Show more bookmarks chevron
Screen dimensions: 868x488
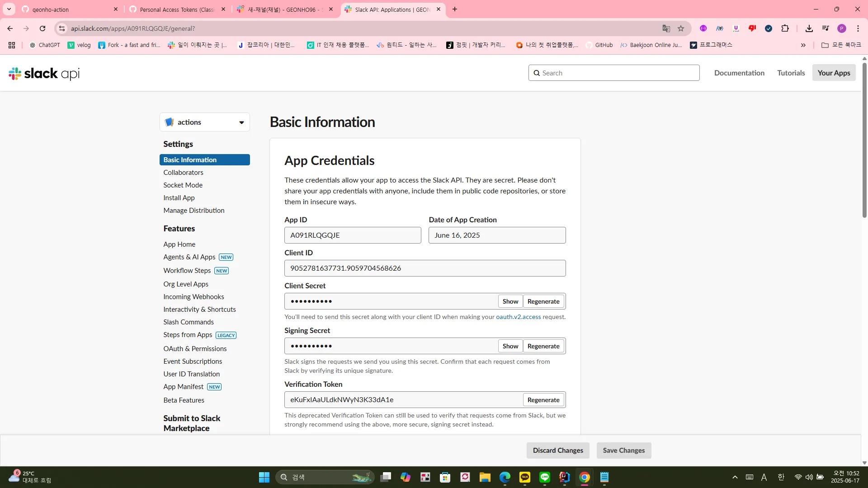803,45
